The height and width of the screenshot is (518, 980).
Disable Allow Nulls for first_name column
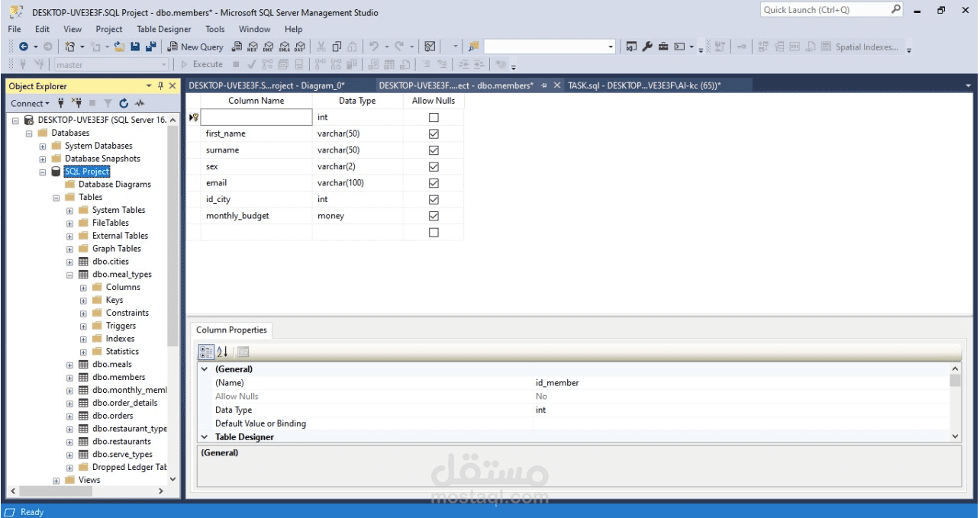click(x=433, y=133)
